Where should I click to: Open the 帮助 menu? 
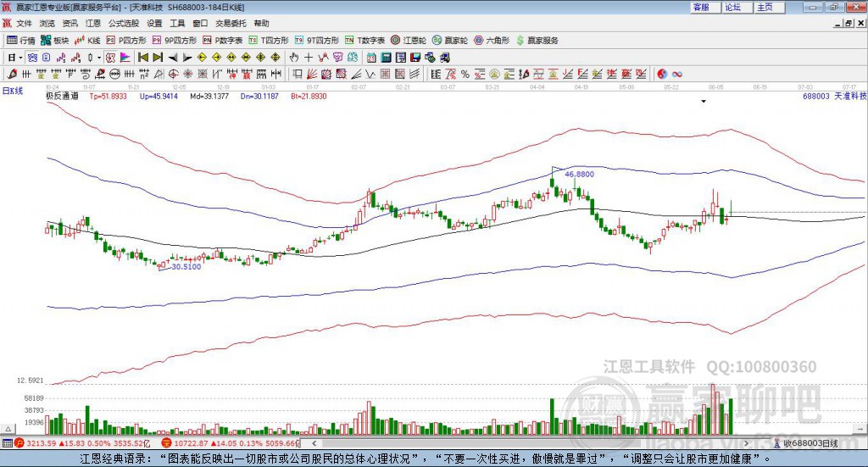(x=261, y=23)
